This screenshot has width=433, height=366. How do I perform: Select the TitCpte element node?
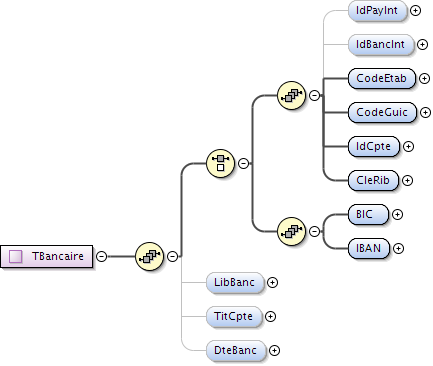[x=234, y=316]
